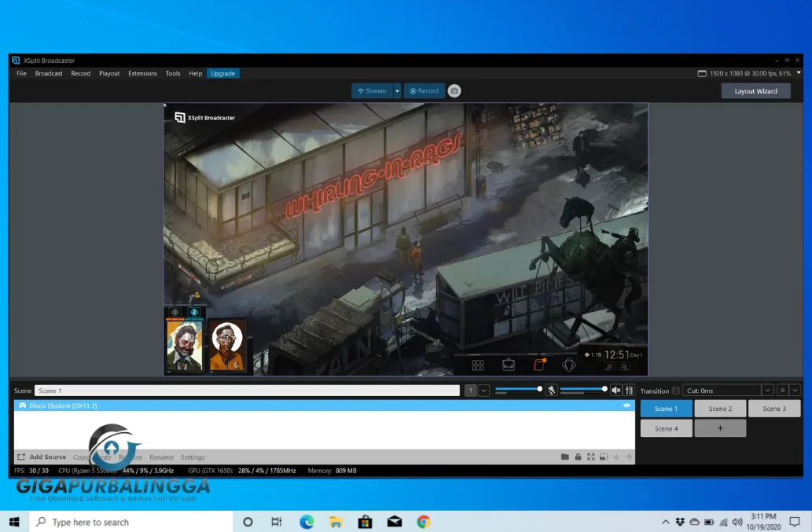Viewport: 812px width, 532px height.
Task: Start streaming with the Stream button
Action: tap(373, 91)
